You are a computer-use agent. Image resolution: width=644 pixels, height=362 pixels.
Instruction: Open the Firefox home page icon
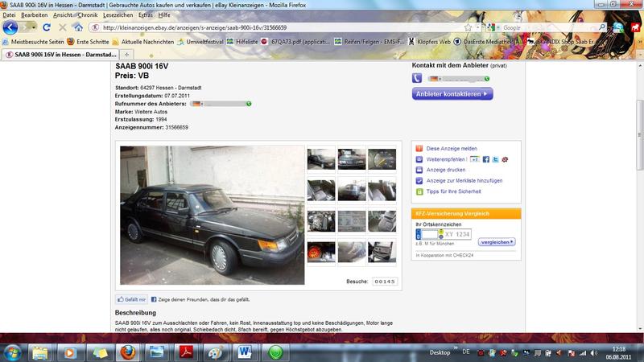point(78,27)
